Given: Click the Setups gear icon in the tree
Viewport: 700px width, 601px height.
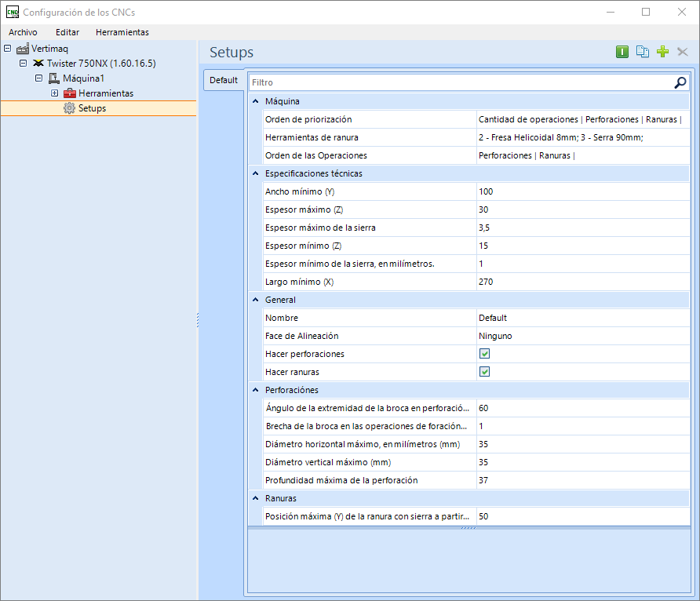Looking at the screenshot, I should (x=69, y=108).
